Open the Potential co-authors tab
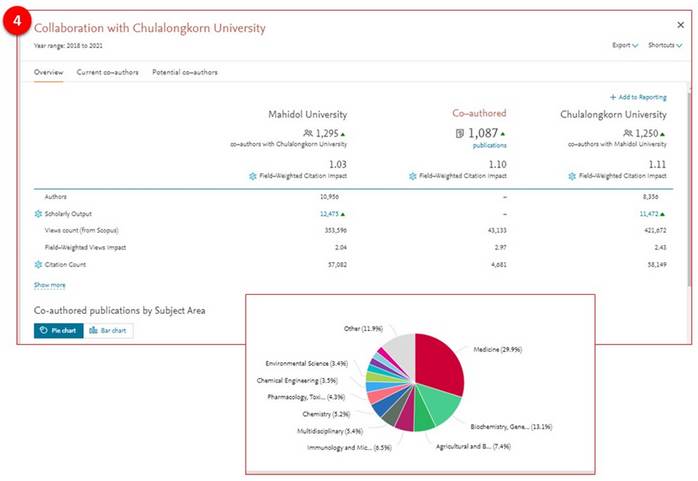Screen dimensions: 698x481 tap(185, 73)
